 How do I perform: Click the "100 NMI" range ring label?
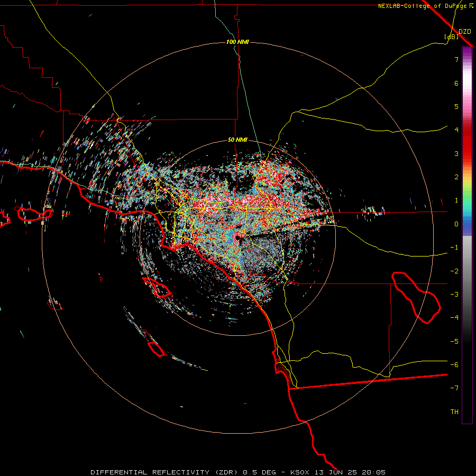pyautogui.click(x=237, y=42)
